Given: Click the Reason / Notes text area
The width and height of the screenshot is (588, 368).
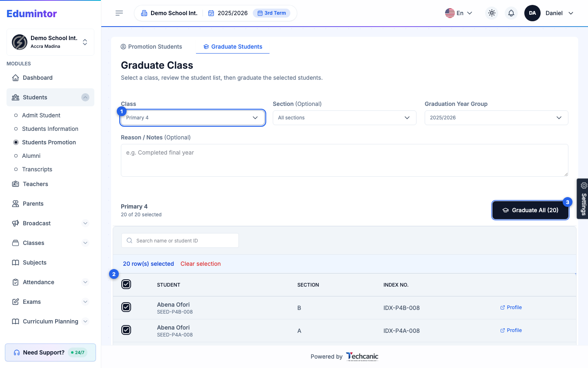Looking at the screenshot, I should coord(345,160).
